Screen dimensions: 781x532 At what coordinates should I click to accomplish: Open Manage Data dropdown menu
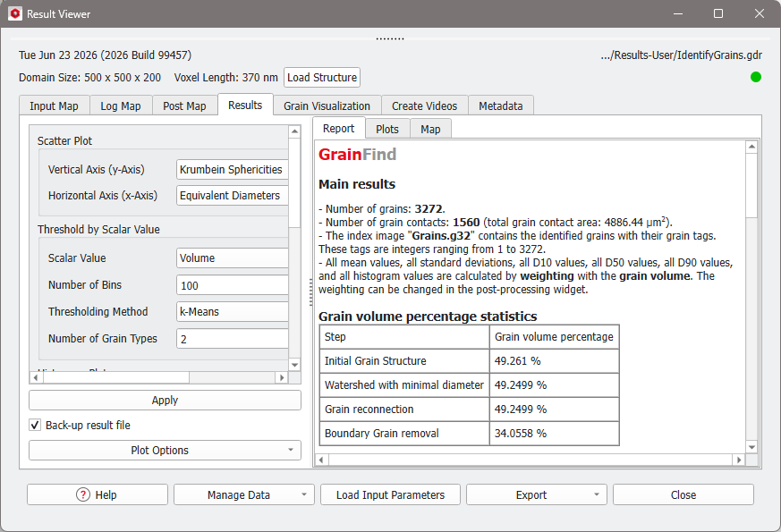click(244, 494)
